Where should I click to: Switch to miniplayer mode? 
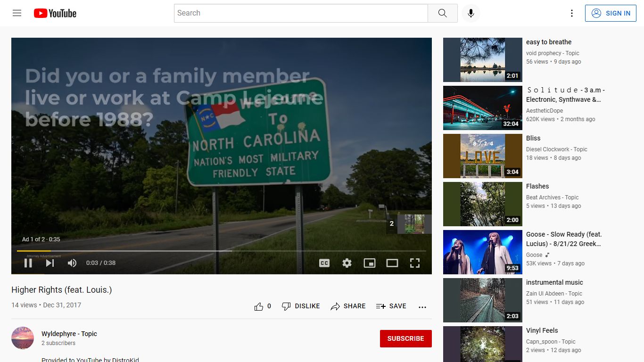[x=370, y=263]
